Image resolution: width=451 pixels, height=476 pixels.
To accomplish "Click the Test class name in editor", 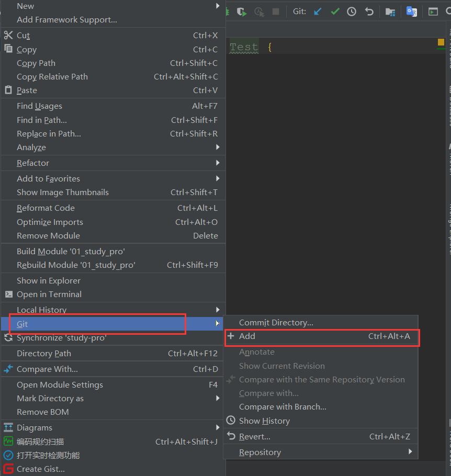I will click(x=244, y=47).
